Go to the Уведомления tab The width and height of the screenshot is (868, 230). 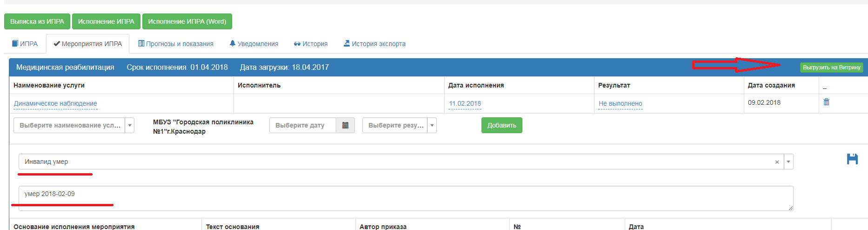tap(254, 44)
